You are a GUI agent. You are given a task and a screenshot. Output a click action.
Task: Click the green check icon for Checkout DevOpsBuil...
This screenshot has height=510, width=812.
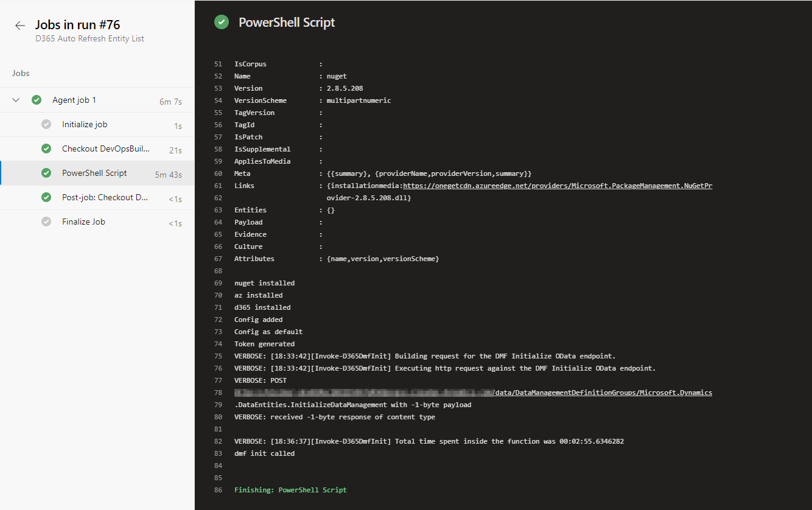coord(46,148)
